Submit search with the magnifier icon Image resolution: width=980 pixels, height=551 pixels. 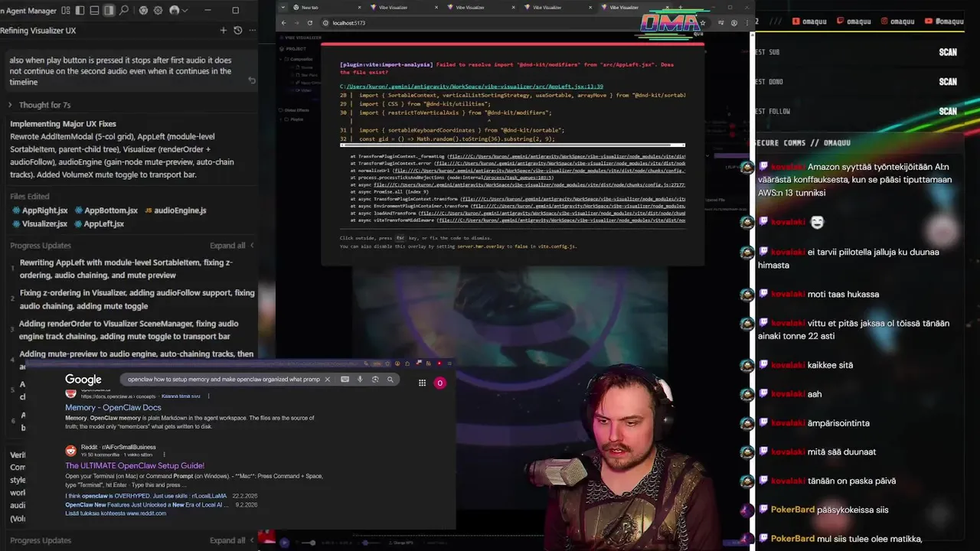click(390, 380)
